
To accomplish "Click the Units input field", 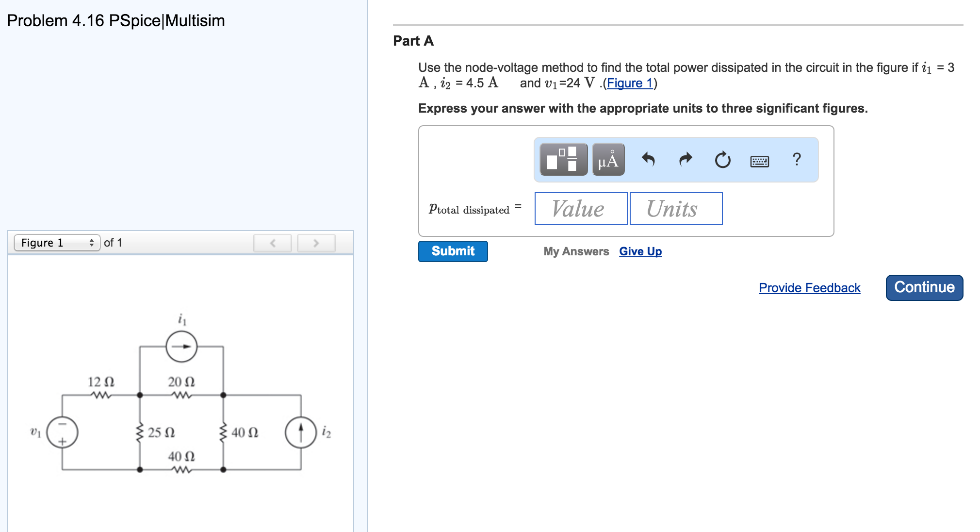I will point(675,209).
